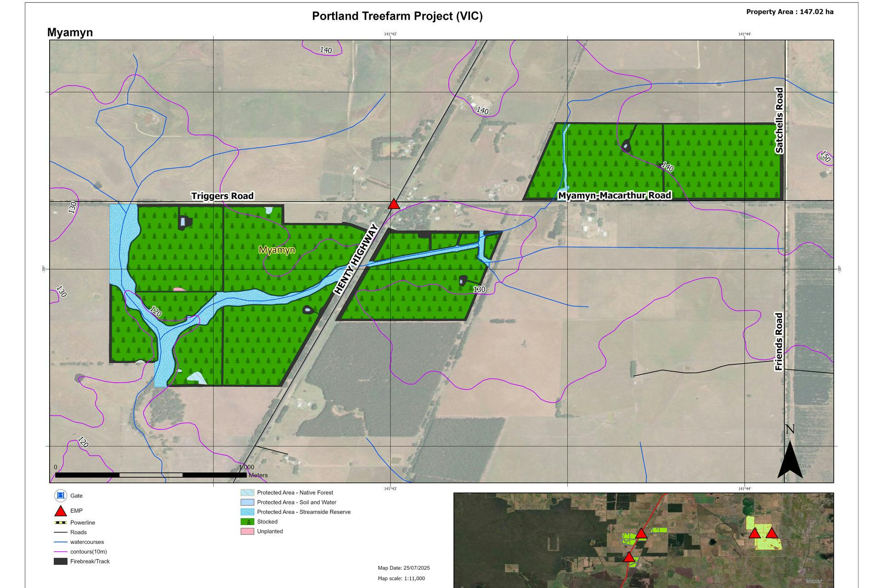Select the Protected Area - Native Forest swatch
This screenshot has width=882, height=588.
coord(247,492)
